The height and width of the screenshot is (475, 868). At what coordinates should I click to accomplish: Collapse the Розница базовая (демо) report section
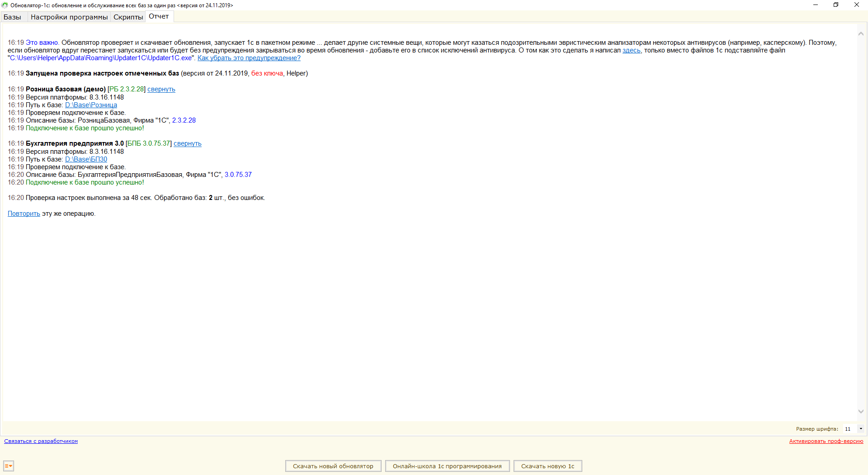pos(161,90)
